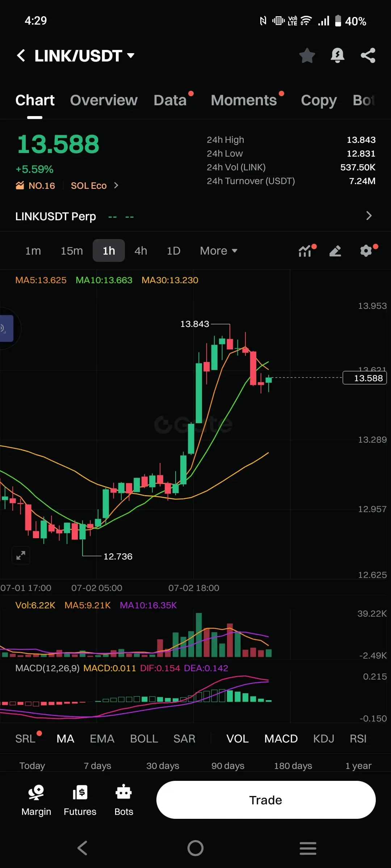
Task: Tap the MA5:13.625 legend value
Action: pos(41,280)
